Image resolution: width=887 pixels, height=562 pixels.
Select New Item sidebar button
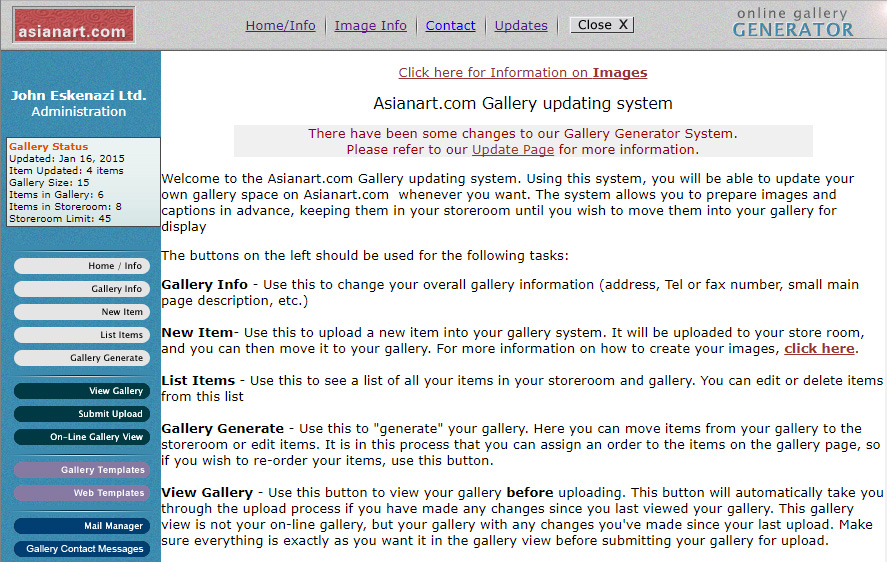coord(82,312)
